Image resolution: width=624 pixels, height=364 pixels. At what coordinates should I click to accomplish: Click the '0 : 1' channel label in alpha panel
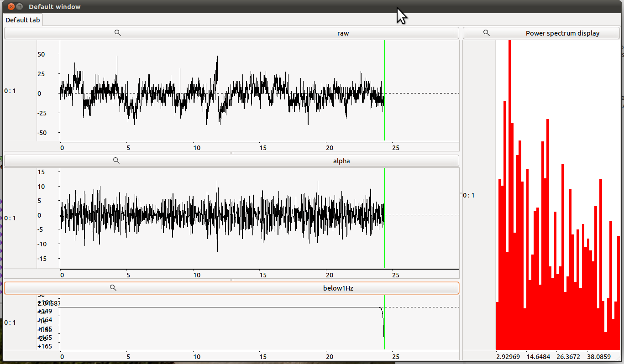[10, 218]
